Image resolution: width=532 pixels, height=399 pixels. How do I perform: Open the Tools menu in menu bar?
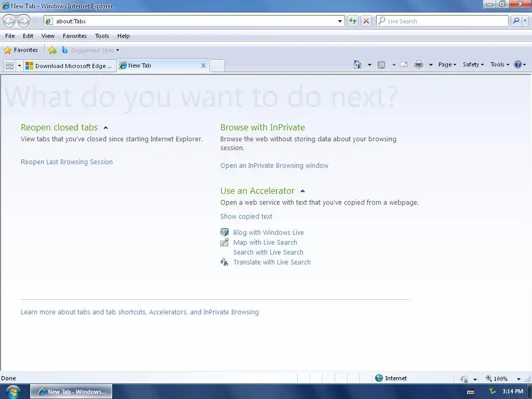tap(102, 36)
